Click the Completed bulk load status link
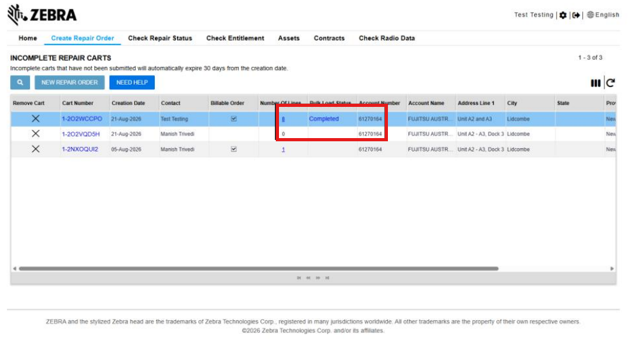Screen dimensions: 644x357 point(324,118)
